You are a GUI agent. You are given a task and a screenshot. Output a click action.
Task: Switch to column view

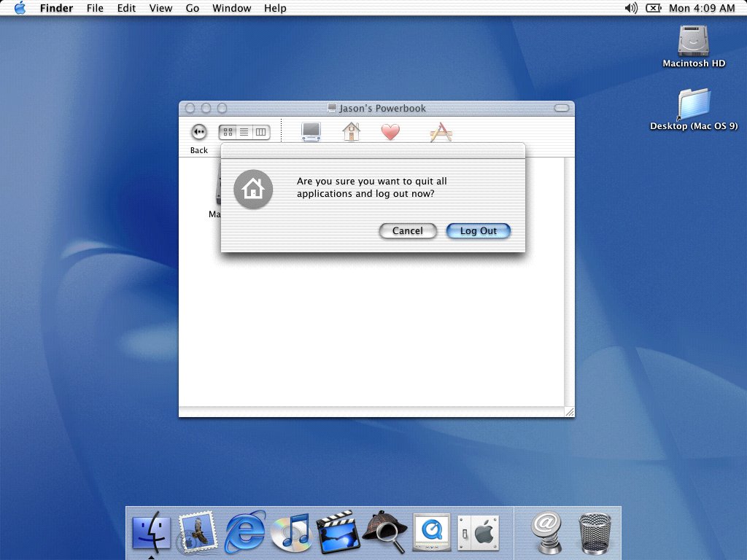click(x=260, y=132)
